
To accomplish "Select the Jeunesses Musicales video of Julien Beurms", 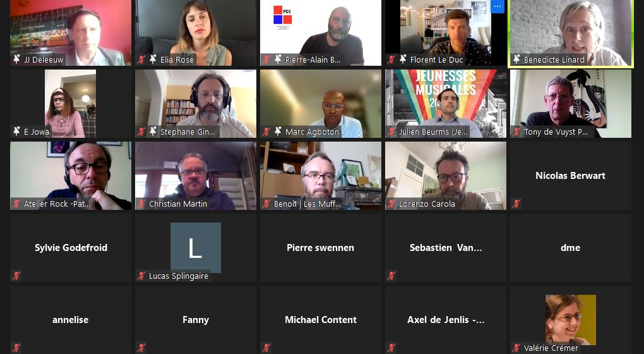I will (x=446, y=104).
